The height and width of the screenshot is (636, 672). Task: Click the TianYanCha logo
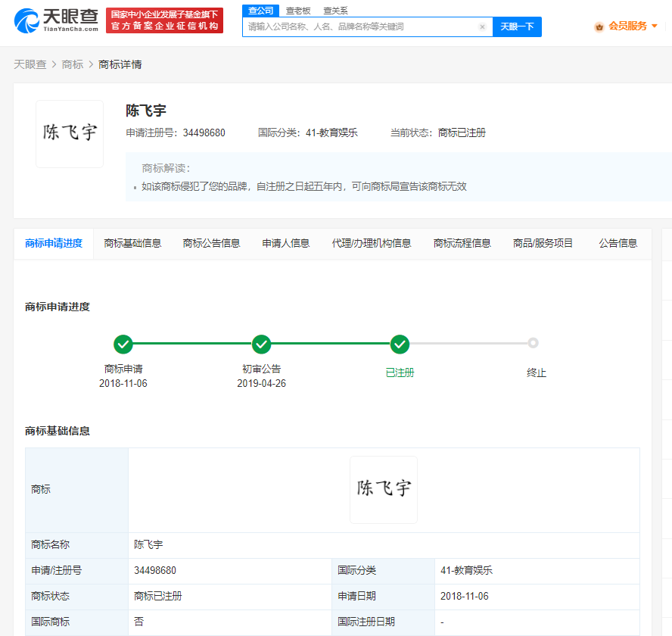(57, 20)
